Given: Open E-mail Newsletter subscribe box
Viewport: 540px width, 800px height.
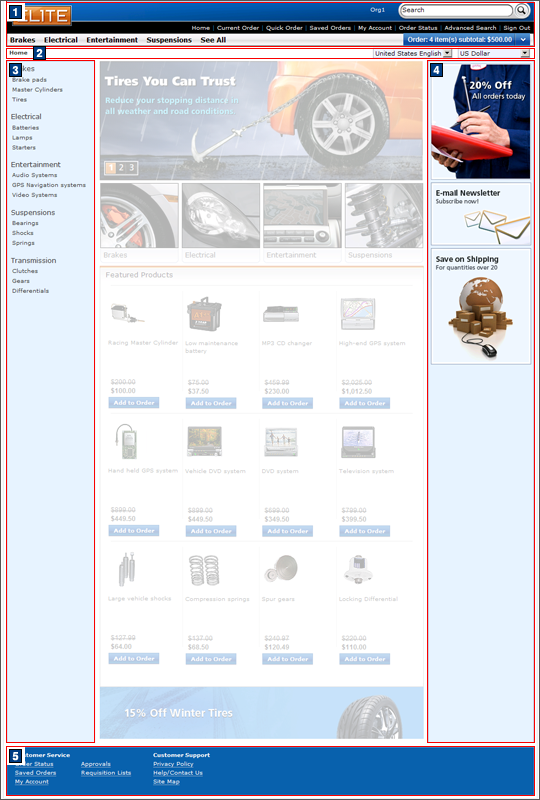Looking at the screenshot, I should pyautogui.click(x=481, y=214).
